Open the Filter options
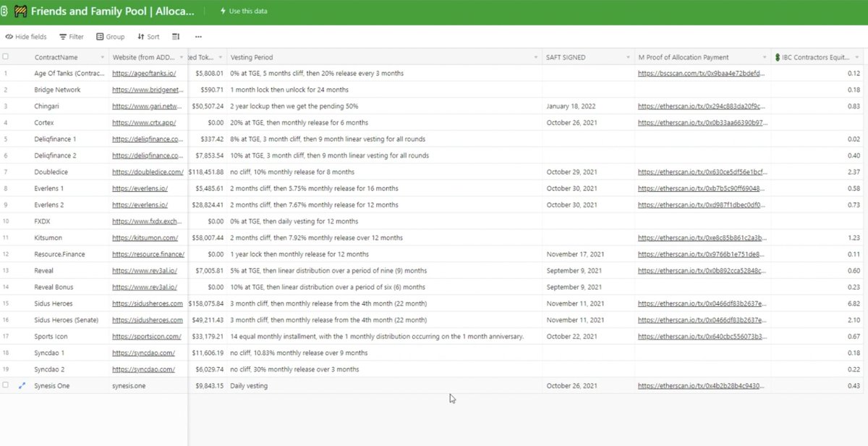Viewport: 868px width, 446px height. point(72,37)
